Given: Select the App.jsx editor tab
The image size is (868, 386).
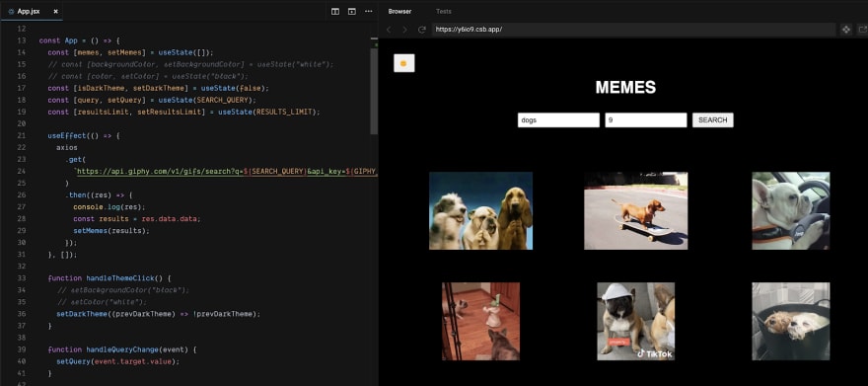Looking at the screenshot, I should point(32,11).
